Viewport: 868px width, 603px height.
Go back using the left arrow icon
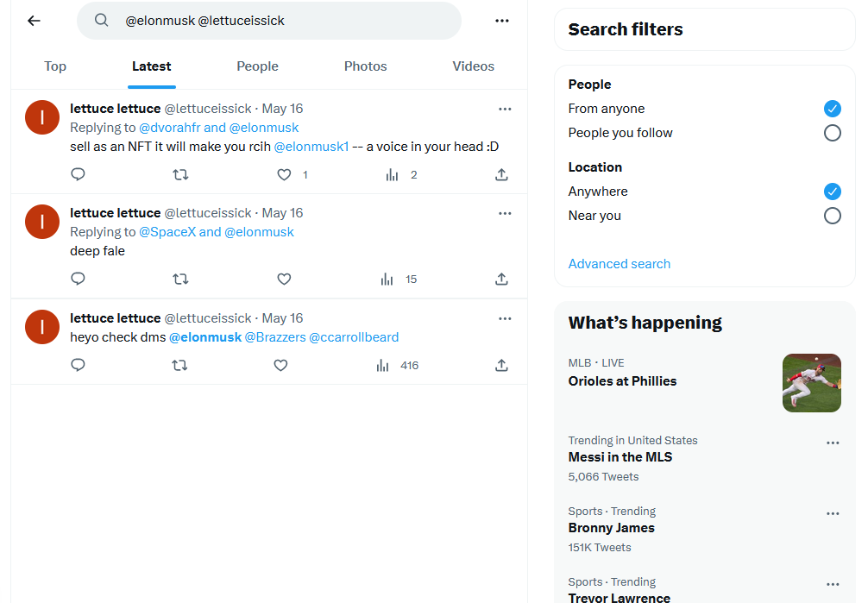coord(35,21)
